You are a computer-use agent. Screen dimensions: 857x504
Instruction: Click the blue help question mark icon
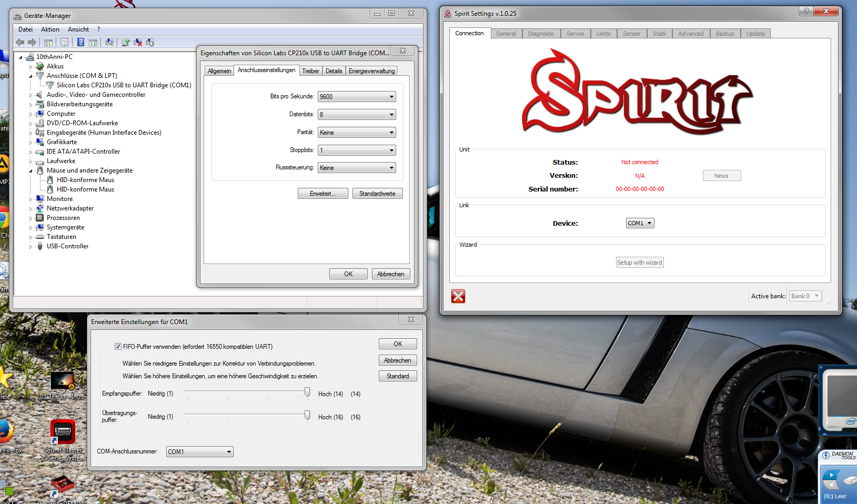pos(80,42)
